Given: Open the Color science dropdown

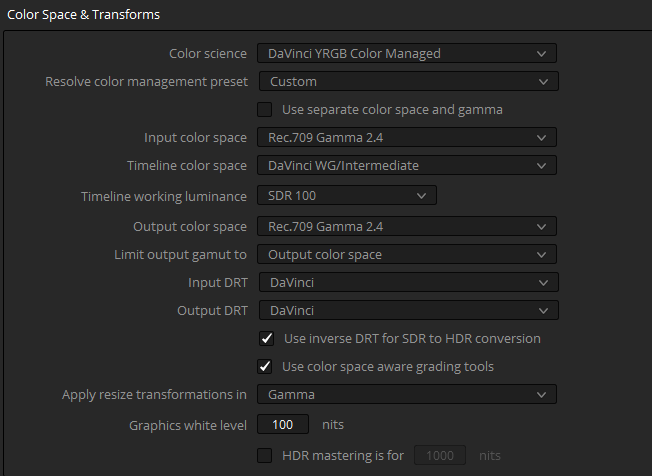Looking at the screenshot, I should pyautogui.click(x=407, y=53).
